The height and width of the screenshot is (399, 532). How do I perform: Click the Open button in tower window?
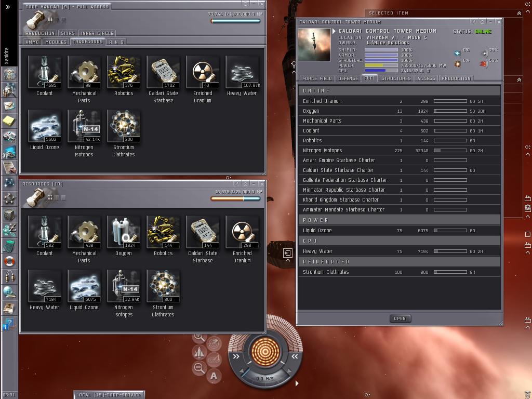[400, 318]
